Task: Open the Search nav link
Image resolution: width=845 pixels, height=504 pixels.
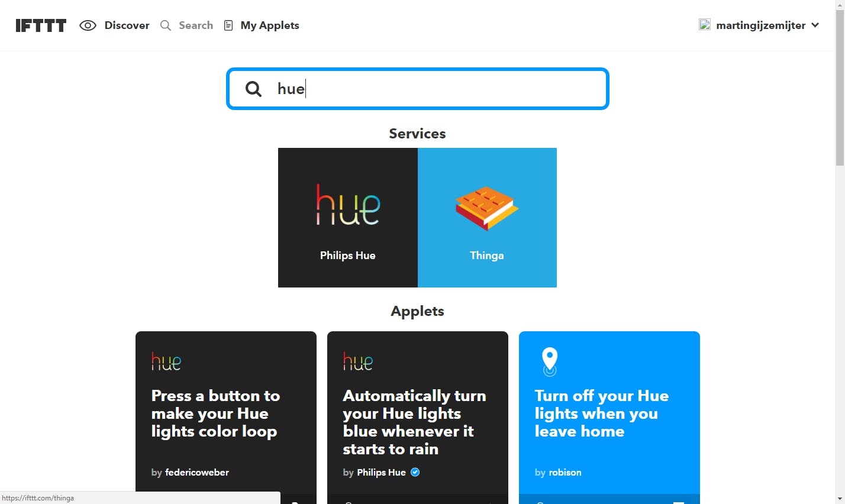Action: pos(196,25)
